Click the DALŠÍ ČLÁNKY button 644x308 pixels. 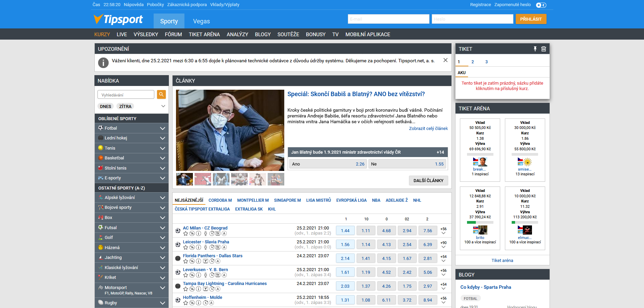click(428, 180)
